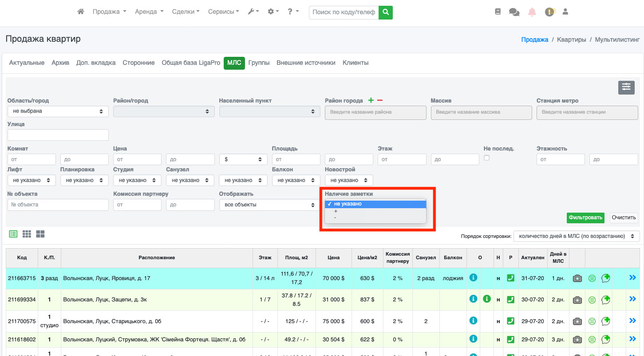Switch to the Архив tab
The image size is (644, 356).
point(60,63)
